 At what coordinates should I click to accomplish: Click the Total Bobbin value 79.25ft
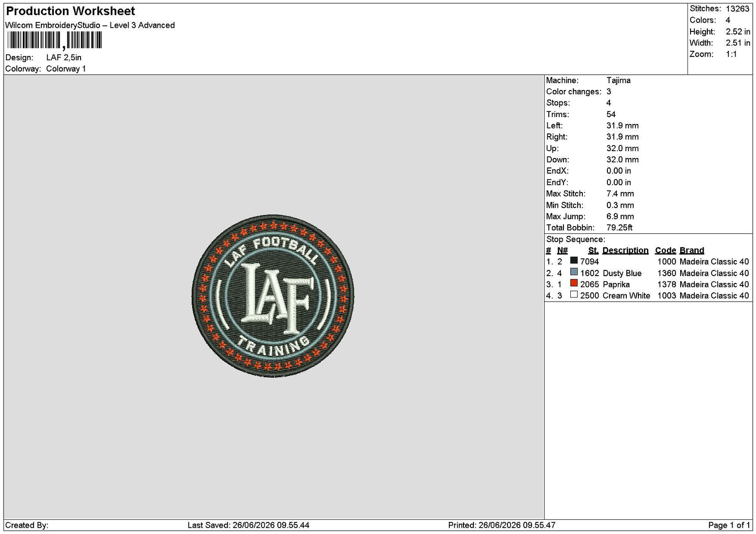click(619, 228)
